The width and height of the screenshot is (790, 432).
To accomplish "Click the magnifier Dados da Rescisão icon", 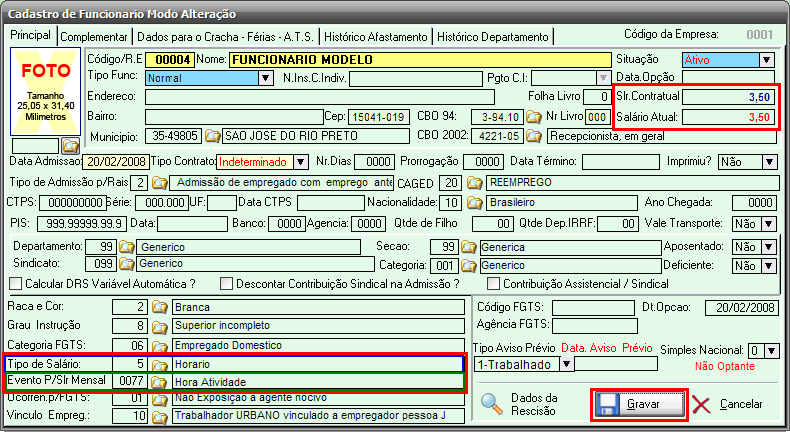I will [x=491, y=404].
